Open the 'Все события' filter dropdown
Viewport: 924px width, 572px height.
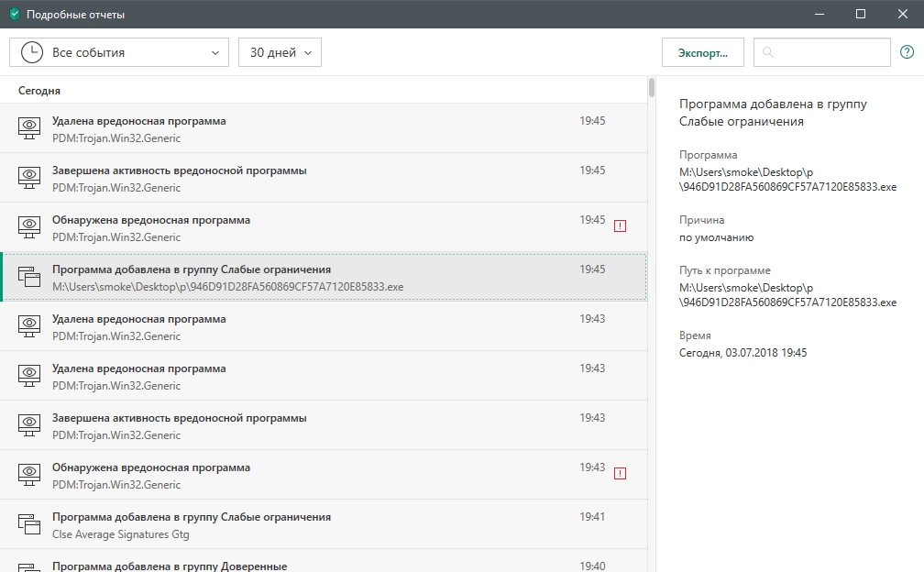[119, 52]
